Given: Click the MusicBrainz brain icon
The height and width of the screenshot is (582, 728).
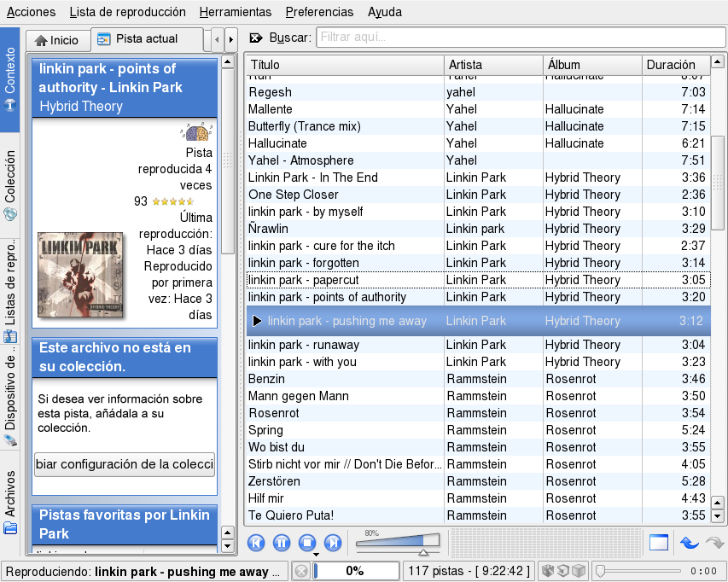Looking at the screenshot, I should 197,132.
